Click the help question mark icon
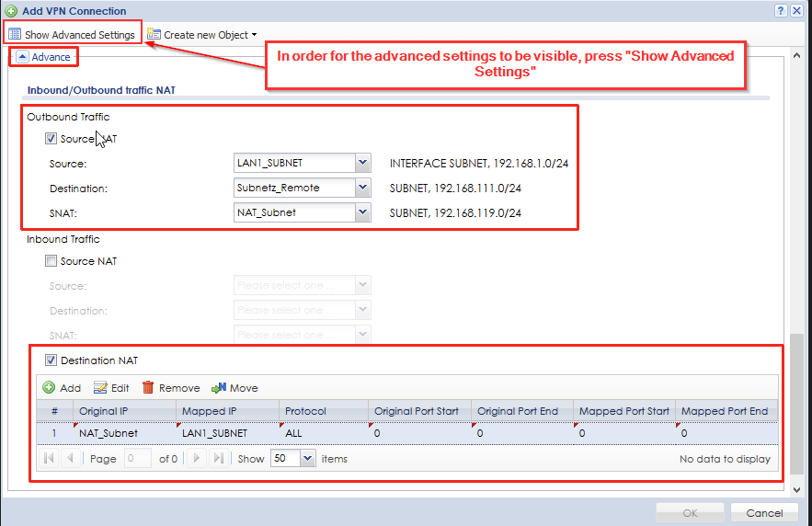Screen dimensions: 812x526 click(780, 10)
